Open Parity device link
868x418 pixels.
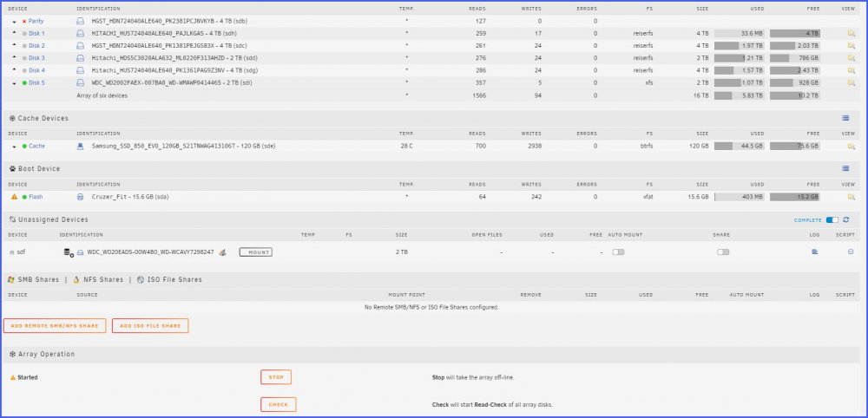click(36, 21)
